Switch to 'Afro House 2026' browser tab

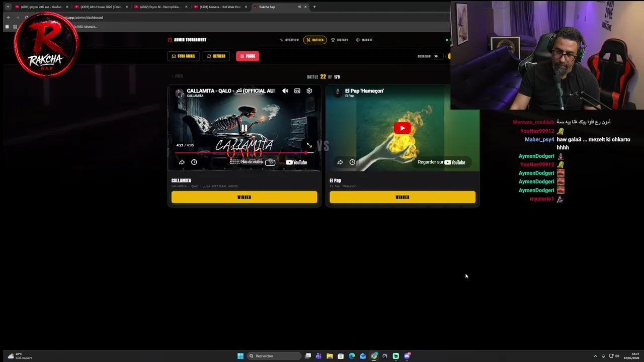coord(101,7)
